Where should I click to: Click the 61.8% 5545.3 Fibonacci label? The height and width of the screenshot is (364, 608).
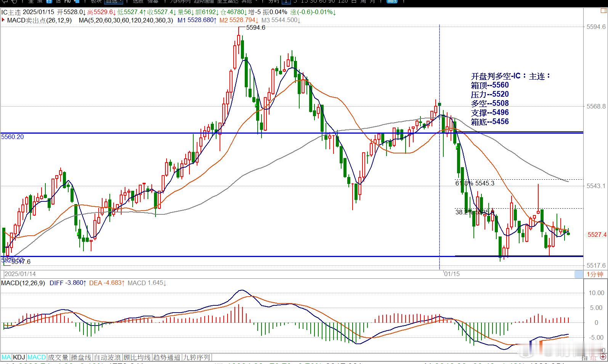click(475, 183)
